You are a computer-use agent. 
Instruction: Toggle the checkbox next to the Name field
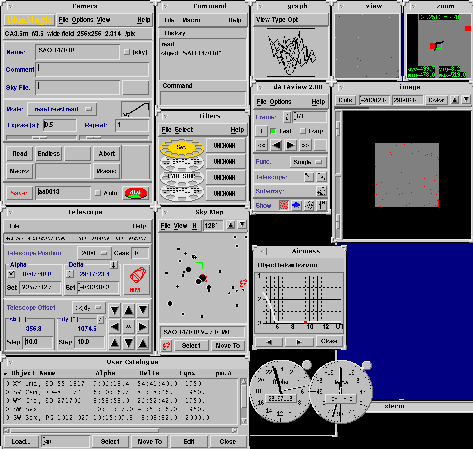(127, 52)
